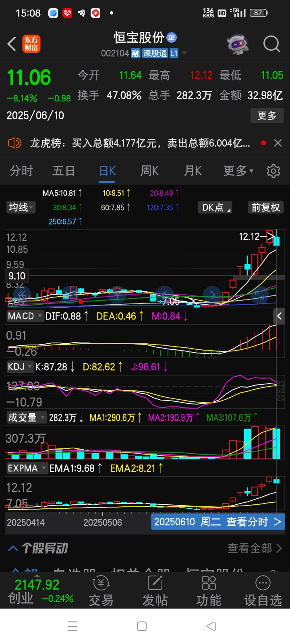
Task: Tap the 融 margin tag
Action: pyautogui.click(x=135, y=53)
